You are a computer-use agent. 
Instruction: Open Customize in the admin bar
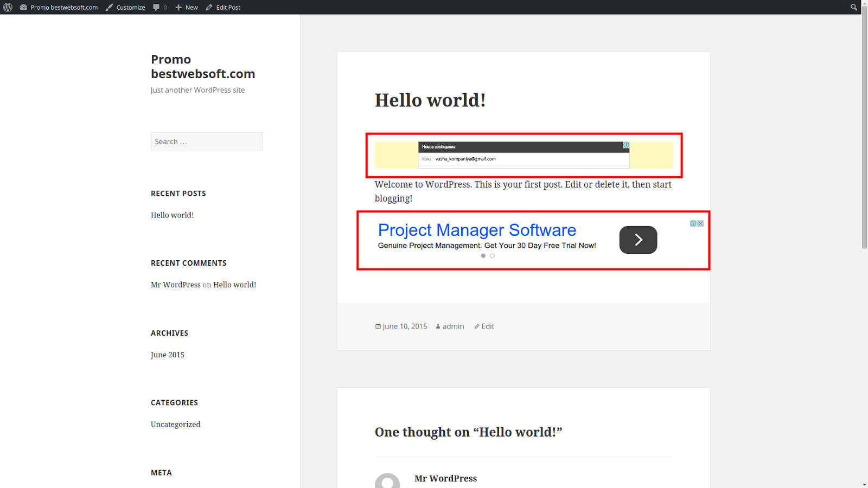pos(131,7)
